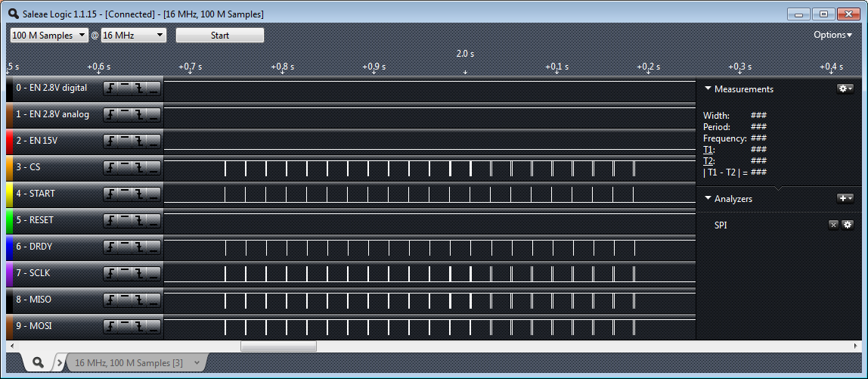Click the horizontal scrollbar right arrow
868x379 pixels.
[857, 346]
